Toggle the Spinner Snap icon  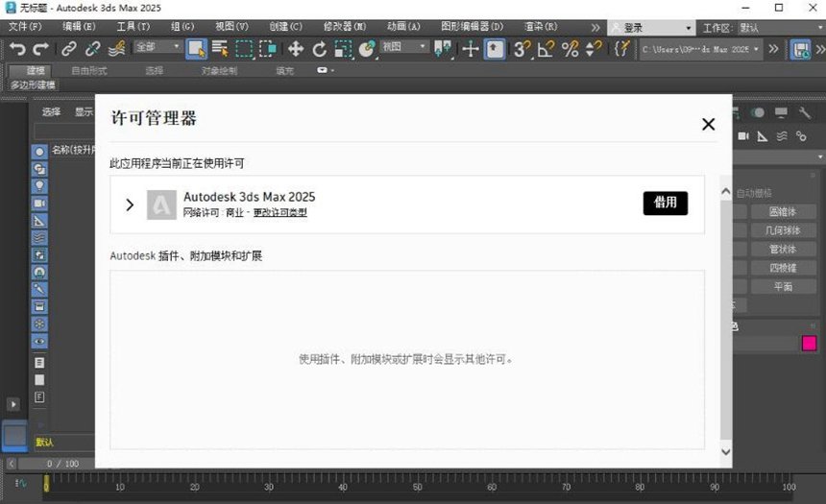[594, 49]
